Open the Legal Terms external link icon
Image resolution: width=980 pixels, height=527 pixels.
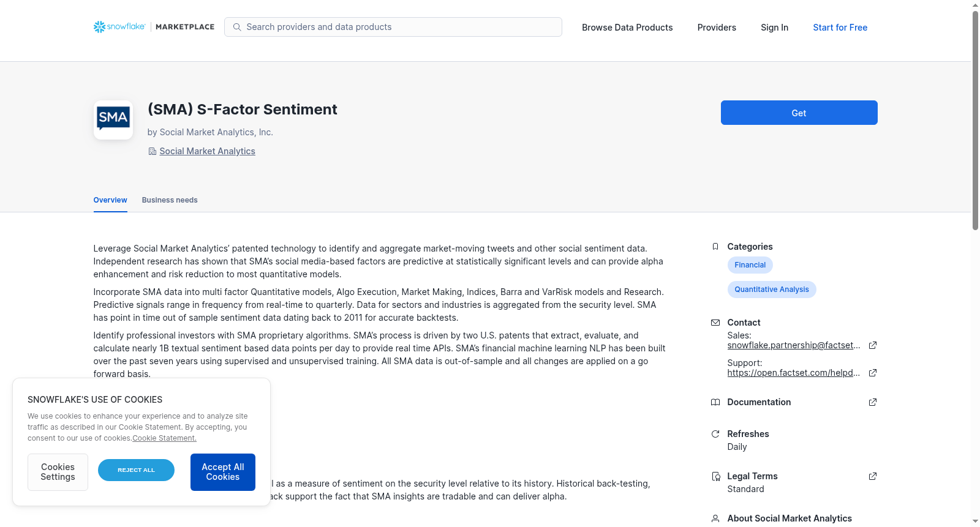(x=873, y=476)
